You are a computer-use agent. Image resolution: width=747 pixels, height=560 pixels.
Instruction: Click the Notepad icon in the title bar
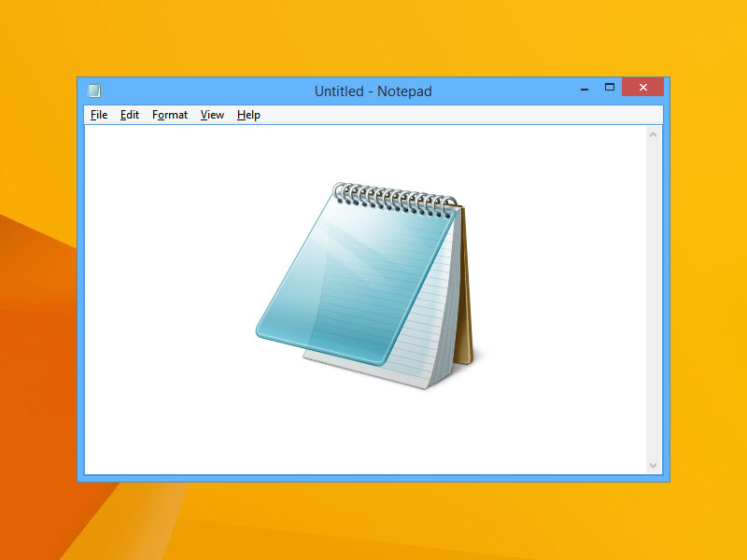click(x=93, y=91)
